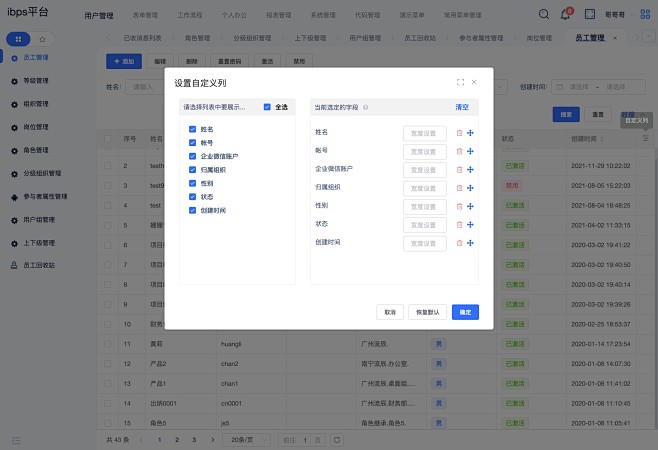
Task: Uncheck the 姓名 checkbox
Action: point(192,129)
